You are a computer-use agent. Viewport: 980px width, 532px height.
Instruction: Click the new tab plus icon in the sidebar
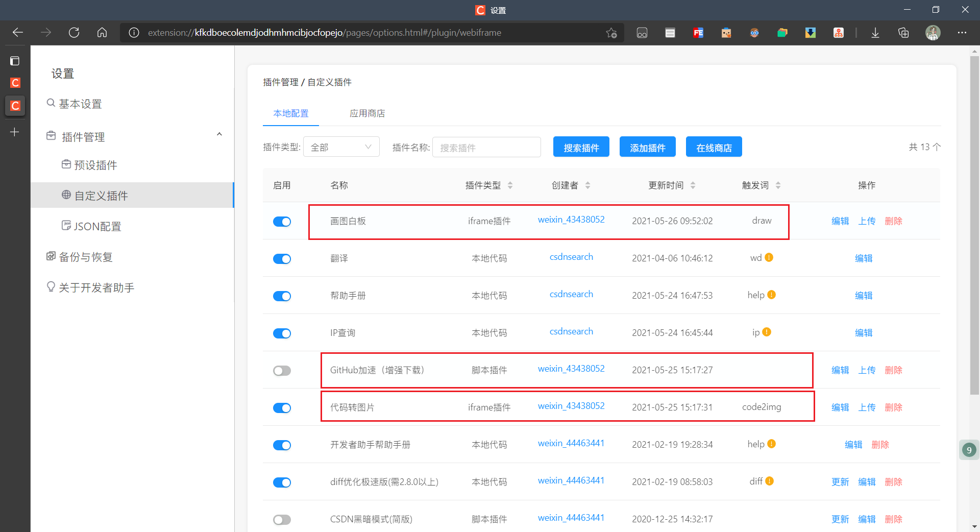point(15,132)
